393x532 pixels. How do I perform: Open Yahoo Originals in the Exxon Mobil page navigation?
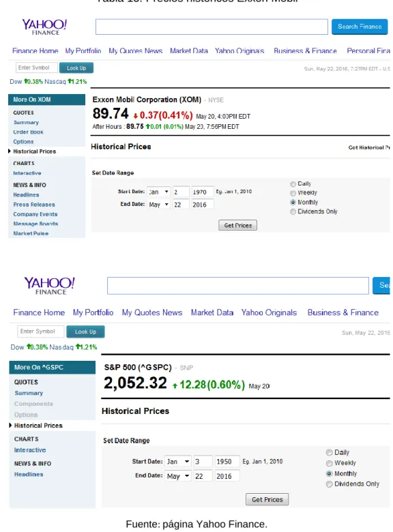click(239, 51)
